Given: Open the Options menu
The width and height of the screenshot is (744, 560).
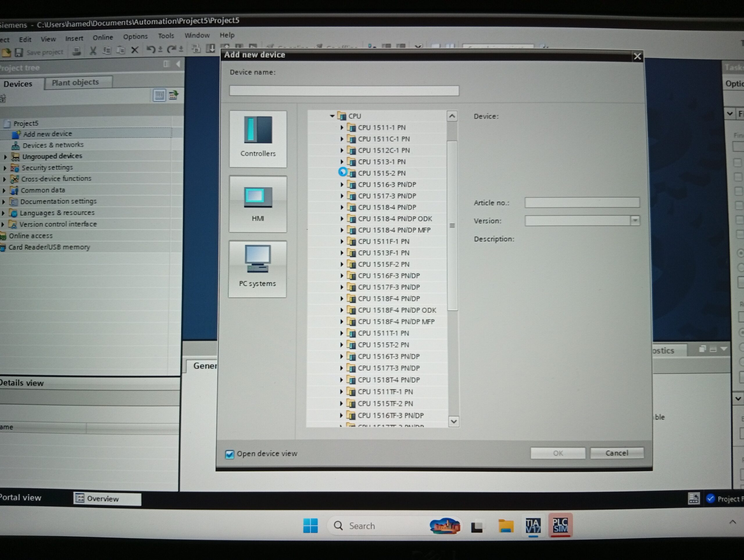Looking at the screenshot, I should [135, 37].
